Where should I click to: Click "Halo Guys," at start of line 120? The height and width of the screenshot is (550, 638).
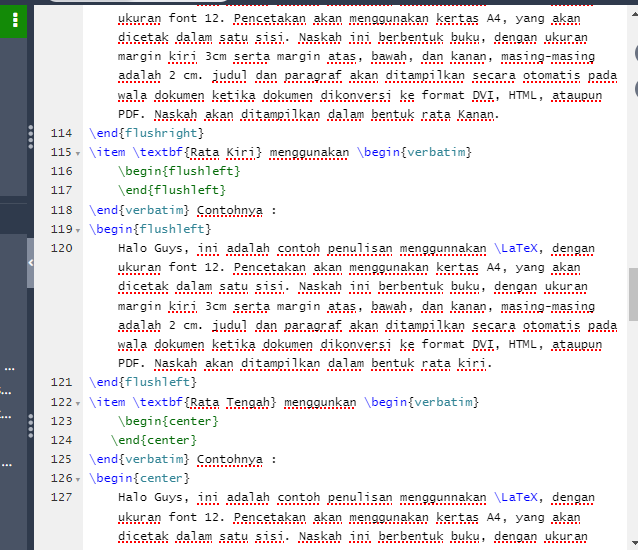[x=153, y=248]
